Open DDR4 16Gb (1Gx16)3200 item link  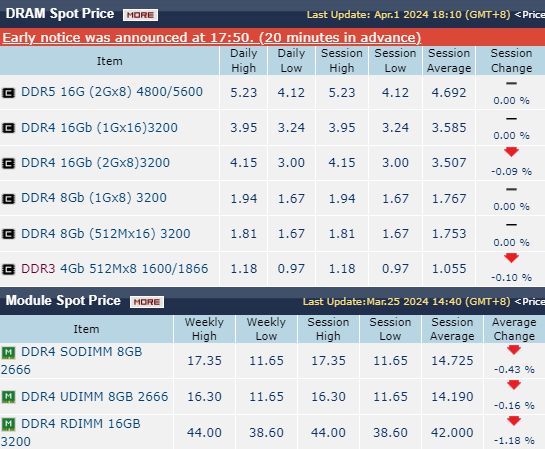(x=99, y=128)
